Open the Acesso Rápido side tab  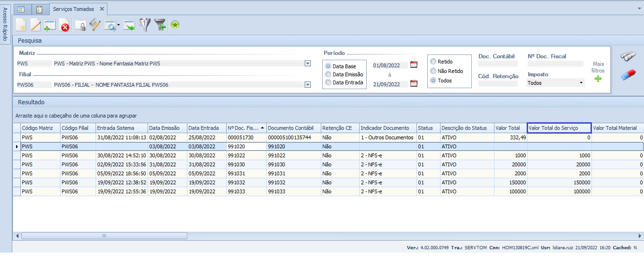tap(5, 25)
